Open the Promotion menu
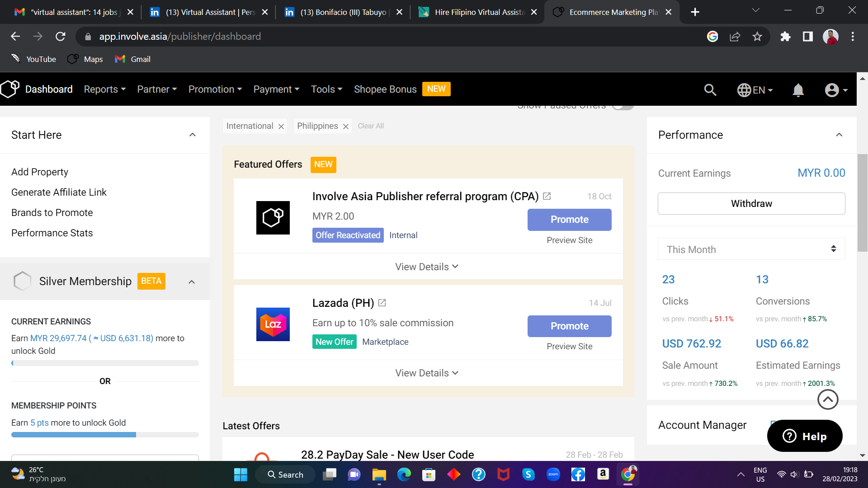The height and width of the screenshot is (488, 868). pyautogui.click(x=215, y=89)
